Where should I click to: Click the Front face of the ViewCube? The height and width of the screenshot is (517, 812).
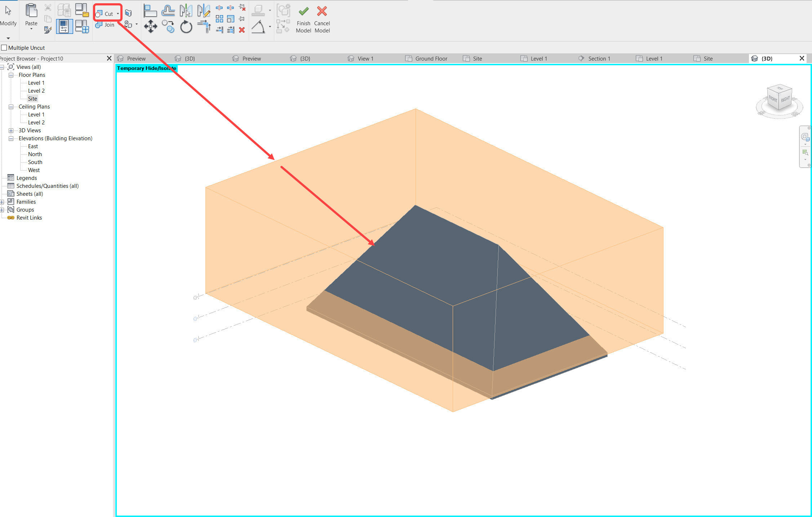(772, 100)
